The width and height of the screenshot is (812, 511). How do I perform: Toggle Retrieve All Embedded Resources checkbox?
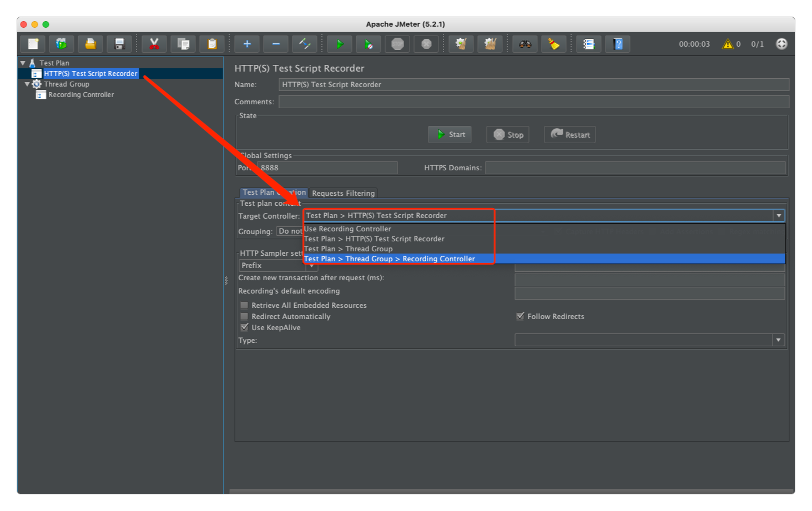[x=244, y=305]
